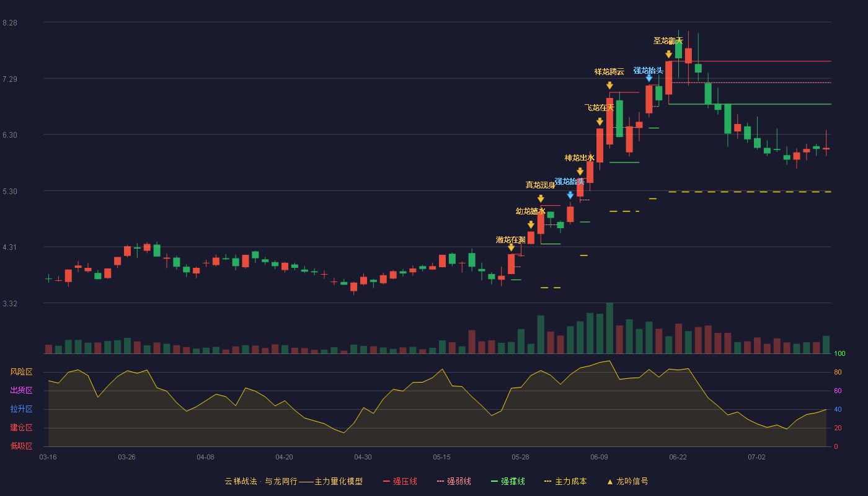868x496 pixels.
Task: Click the blue 强龙抬头 arrow beside 祥龙腾云
Action: (x=649, y=78)
